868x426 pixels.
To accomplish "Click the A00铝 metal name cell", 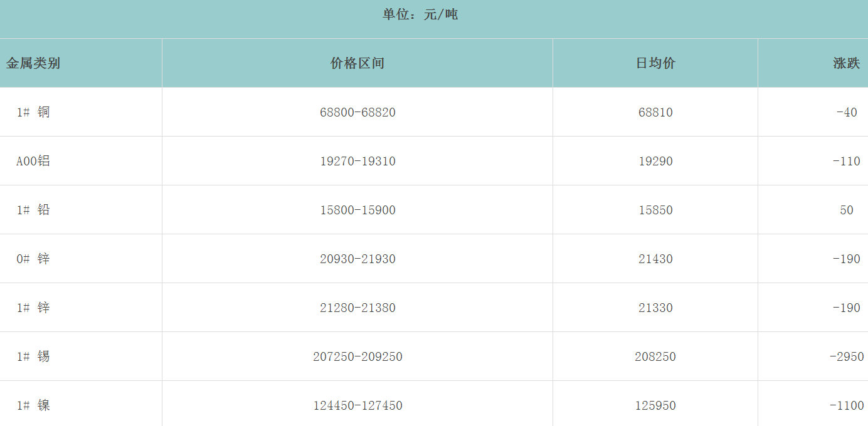I will pyautogui.click(x=33, y=162).
